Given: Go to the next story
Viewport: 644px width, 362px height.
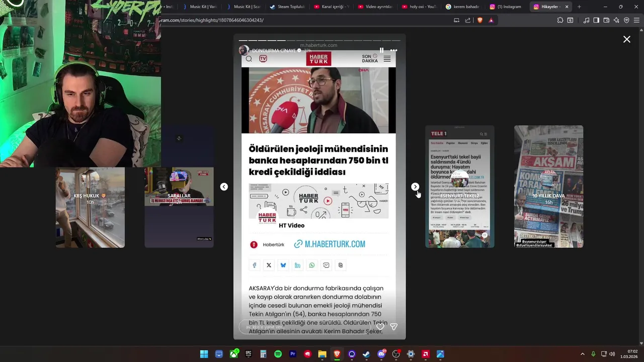Looking at the screenshot, I should tap(415, 187).
